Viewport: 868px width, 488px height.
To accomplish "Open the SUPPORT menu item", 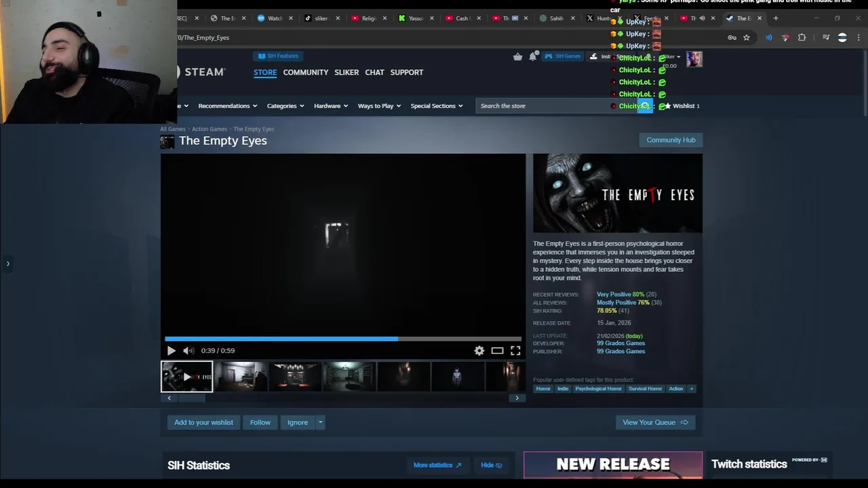I will point(407,72).
